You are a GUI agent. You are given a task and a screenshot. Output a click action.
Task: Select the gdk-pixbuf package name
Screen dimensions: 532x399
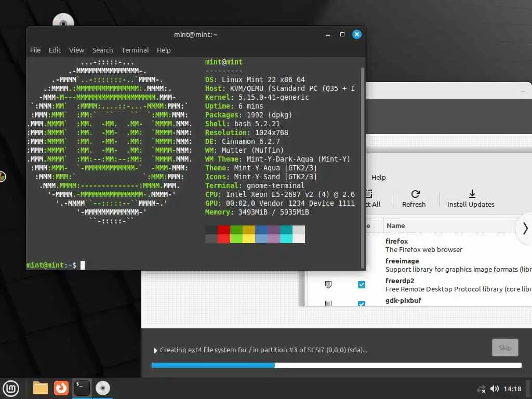403,300
